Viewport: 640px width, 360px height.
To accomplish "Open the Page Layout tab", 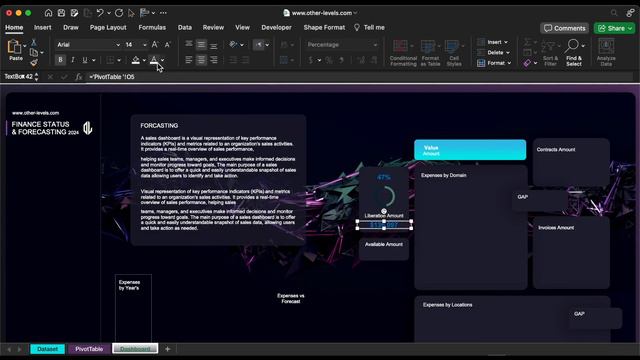I will 108,27.
